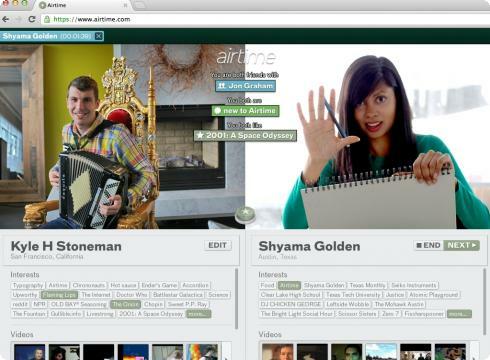Toggle The Onion interest tag
This screenshot has width=490, height=360.
tap(125, 304)
